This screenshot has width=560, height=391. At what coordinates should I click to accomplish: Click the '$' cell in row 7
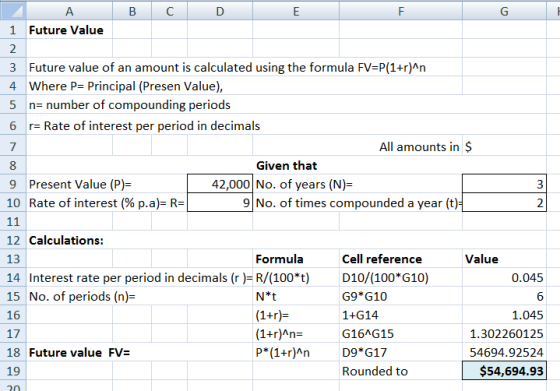tap(504, 146)
